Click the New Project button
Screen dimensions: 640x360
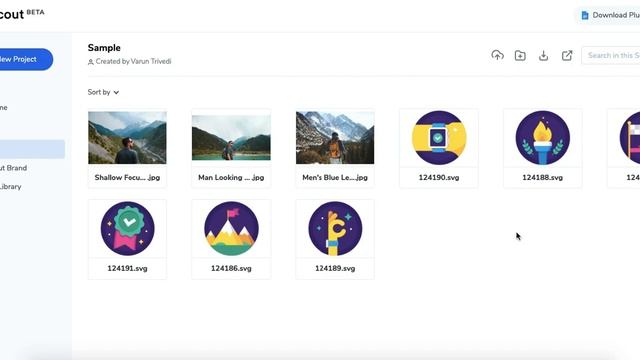[26, 59]
